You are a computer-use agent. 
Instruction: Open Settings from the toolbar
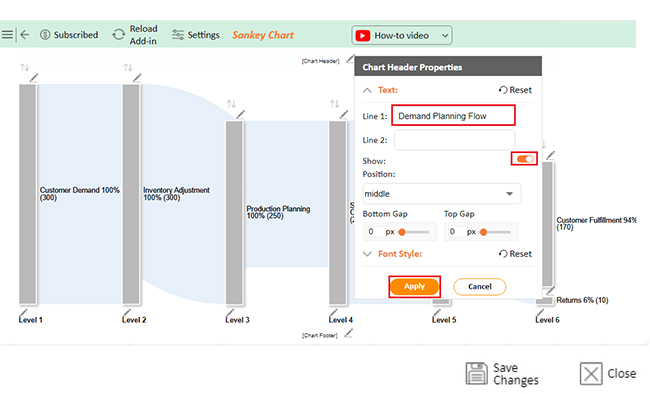tap(195, 35)
